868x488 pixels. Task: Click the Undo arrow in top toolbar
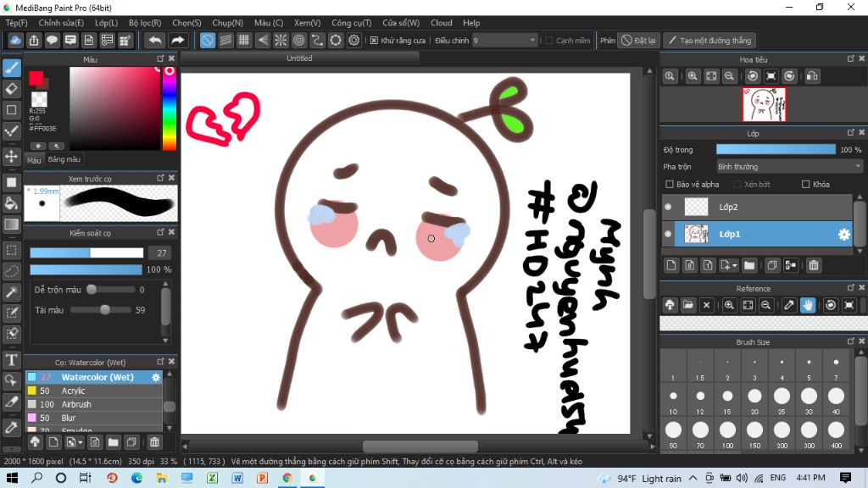click(154, 40)
